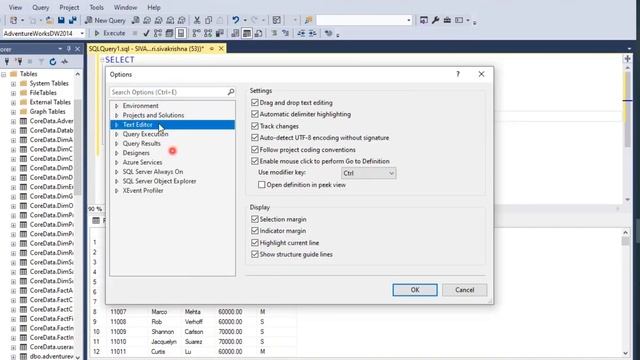Toggle the IntelliSense Enabled icon
This screenshot has height=360, width=640.
tap(181, 33)
